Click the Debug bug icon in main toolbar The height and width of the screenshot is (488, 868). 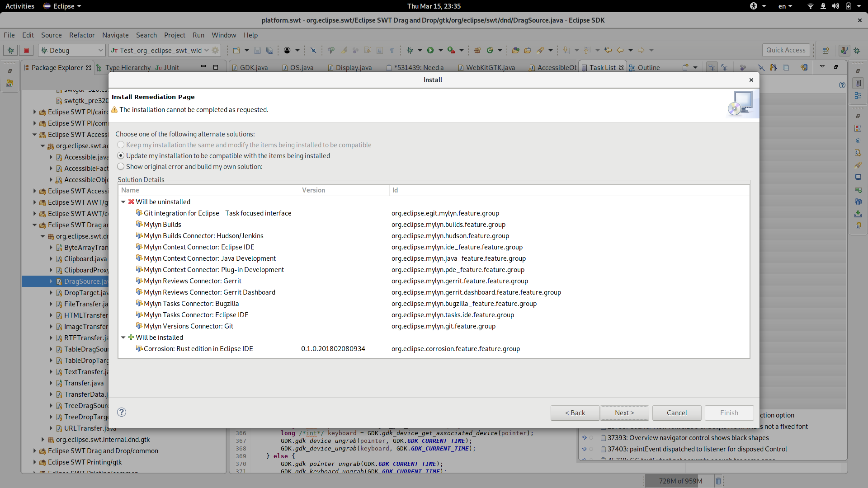[x=410, y=50]
